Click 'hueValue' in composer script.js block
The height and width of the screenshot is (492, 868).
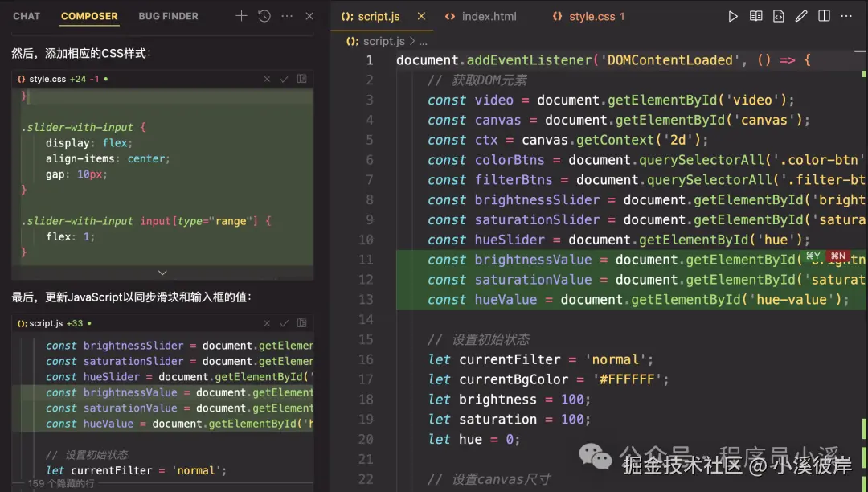click(x=108, y=424)
